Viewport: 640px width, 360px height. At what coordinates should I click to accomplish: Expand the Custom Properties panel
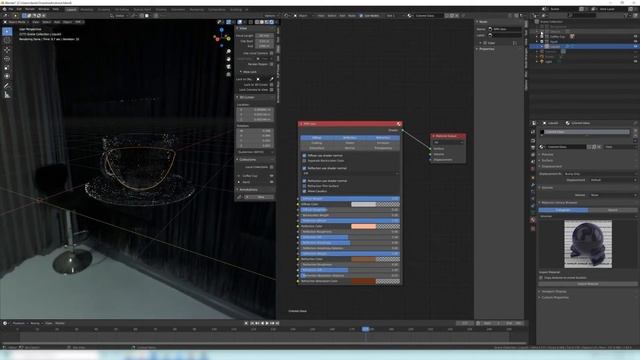pos(540,298)
